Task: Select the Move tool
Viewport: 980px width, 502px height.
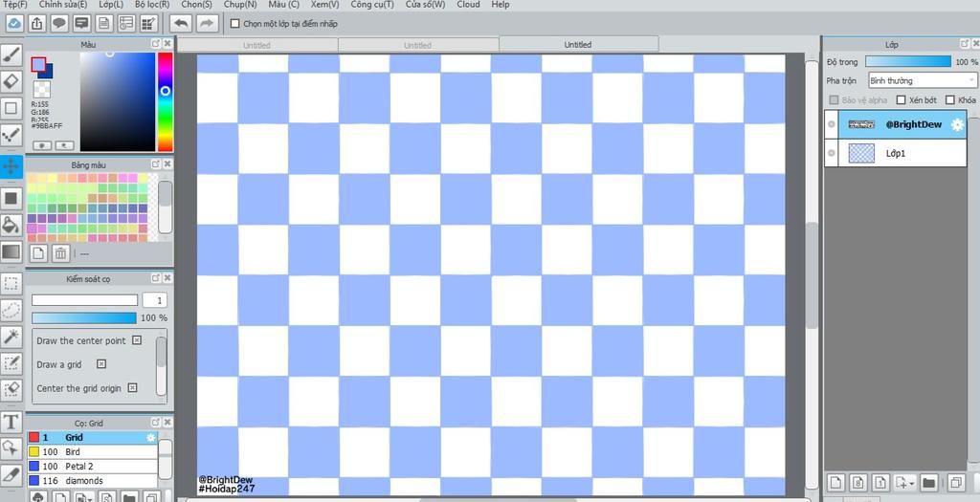Action: point(11,166)
